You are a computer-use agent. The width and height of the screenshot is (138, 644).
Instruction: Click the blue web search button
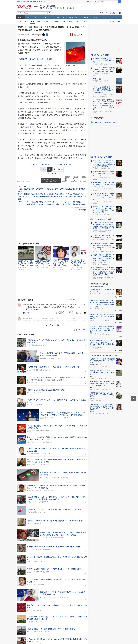click(x=120, y=2)
